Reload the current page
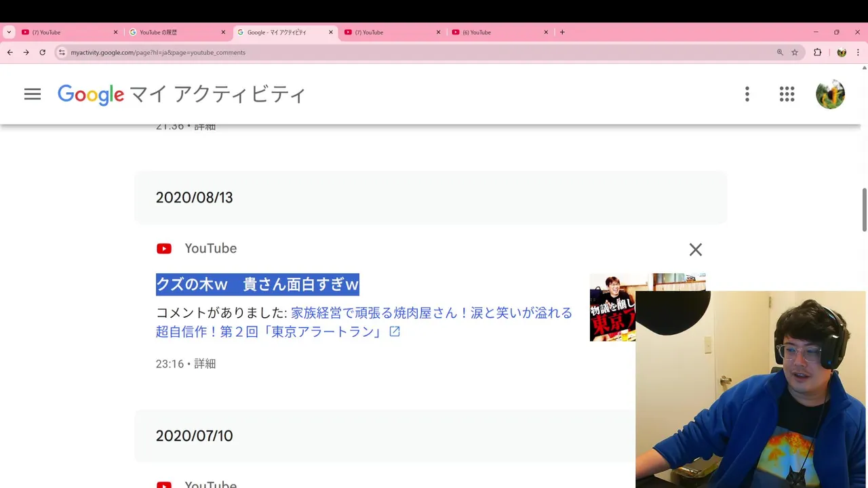Image resolution: width=868 pixels, height=488 pixels. click(42, 52)
